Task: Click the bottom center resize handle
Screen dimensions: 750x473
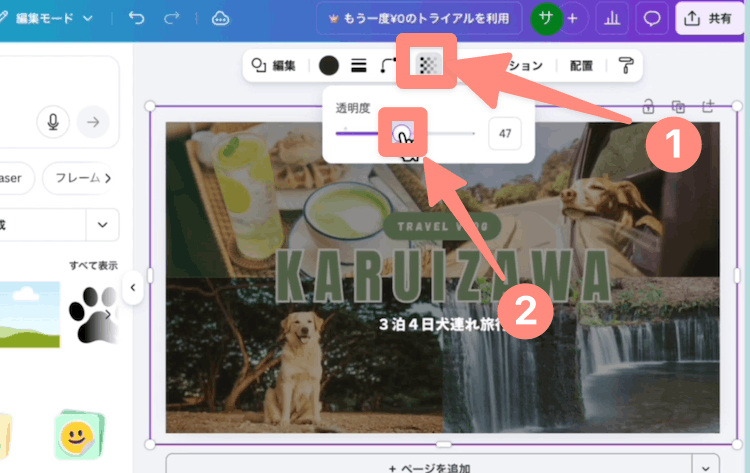Action: 443,444
